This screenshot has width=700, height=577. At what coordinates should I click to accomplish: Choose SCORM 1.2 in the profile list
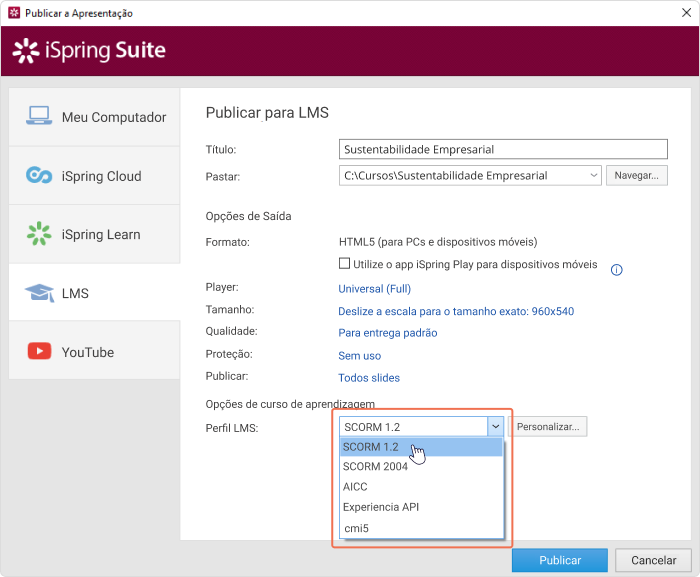click(x=421, y=447)
